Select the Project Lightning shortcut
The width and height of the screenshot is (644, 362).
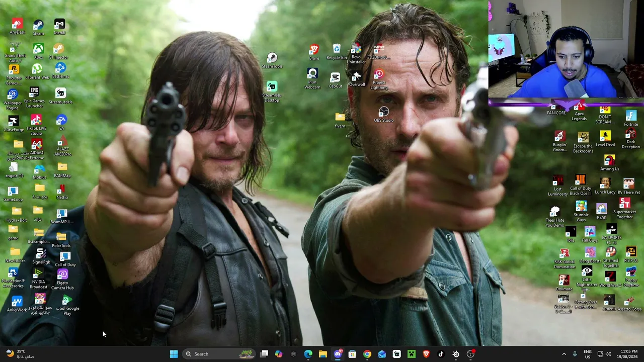click(379, 80)
